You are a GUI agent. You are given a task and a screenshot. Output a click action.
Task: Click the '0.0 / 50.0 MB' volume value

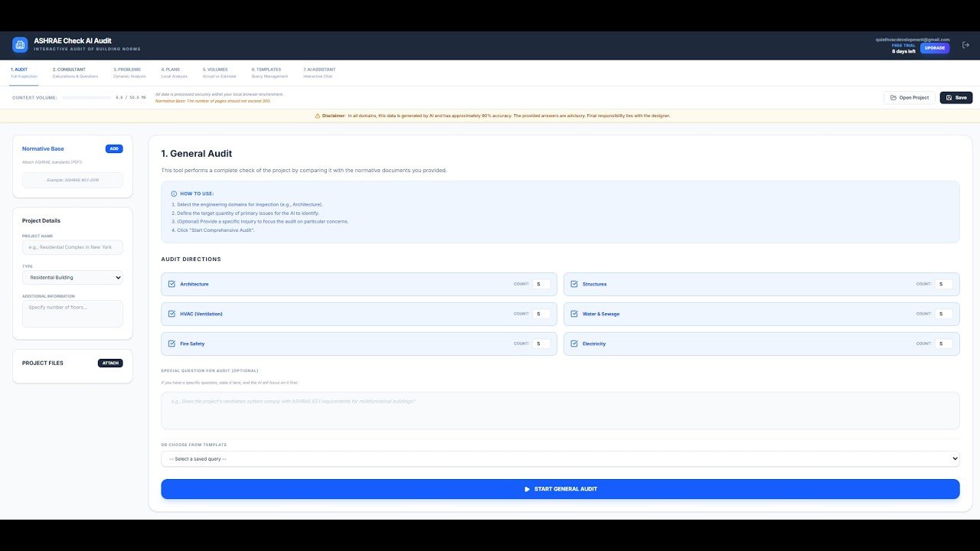point(130,98)
